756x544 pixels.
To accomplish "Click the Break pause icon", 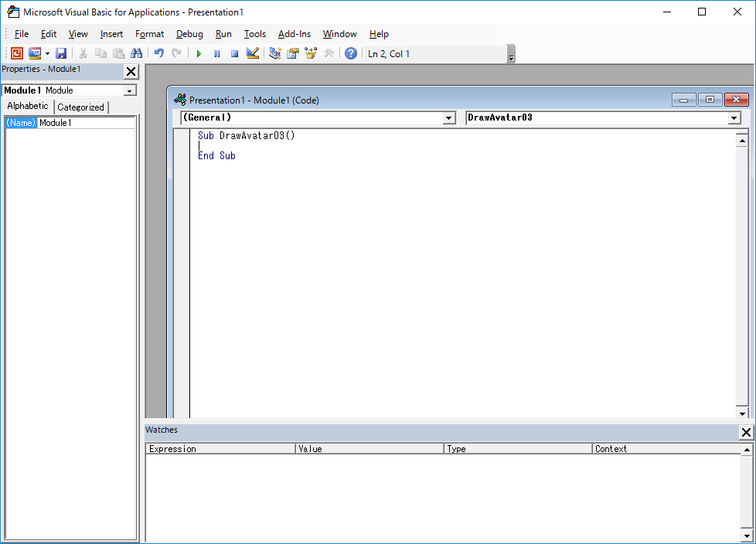I will click(216, 53).
